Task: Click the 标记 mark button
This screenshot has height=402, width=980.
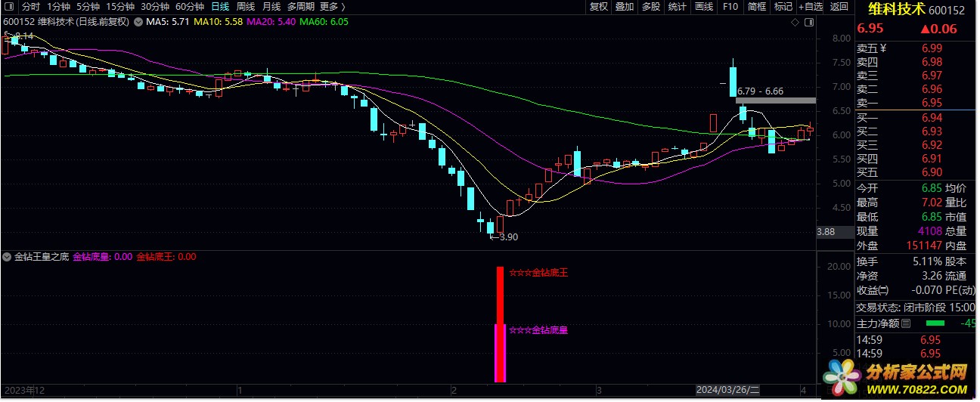Action: click(783, 7)
